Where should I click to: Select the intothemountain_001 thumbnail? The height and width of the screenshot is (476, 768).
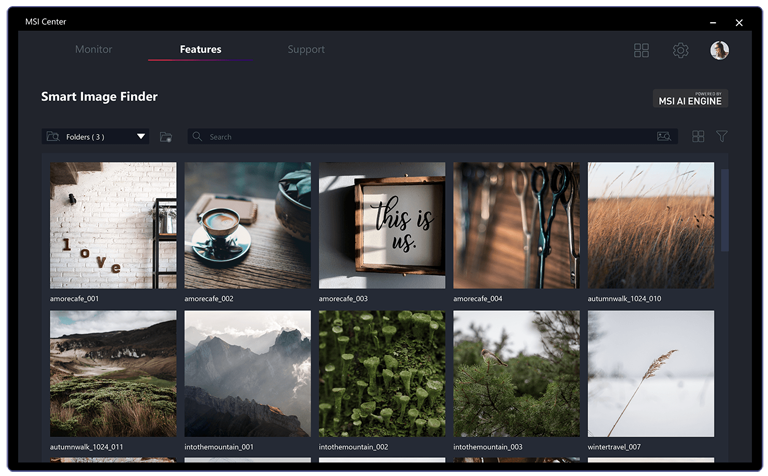click(x=247, y=374)
